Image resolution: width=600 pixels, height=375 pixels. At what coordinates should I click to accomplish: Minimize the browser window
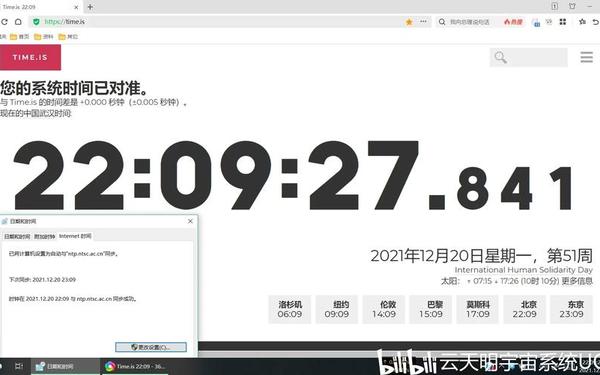pos(590,7)
